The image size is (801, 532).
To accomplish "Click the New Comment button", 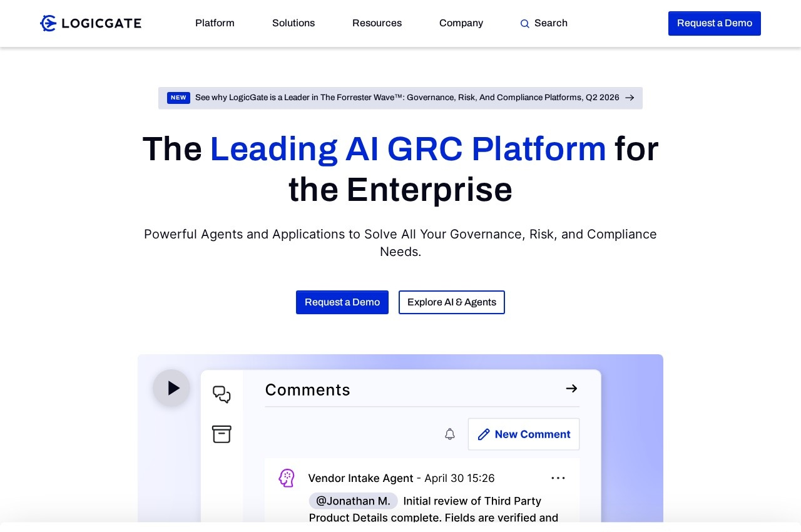I will 524,434.
